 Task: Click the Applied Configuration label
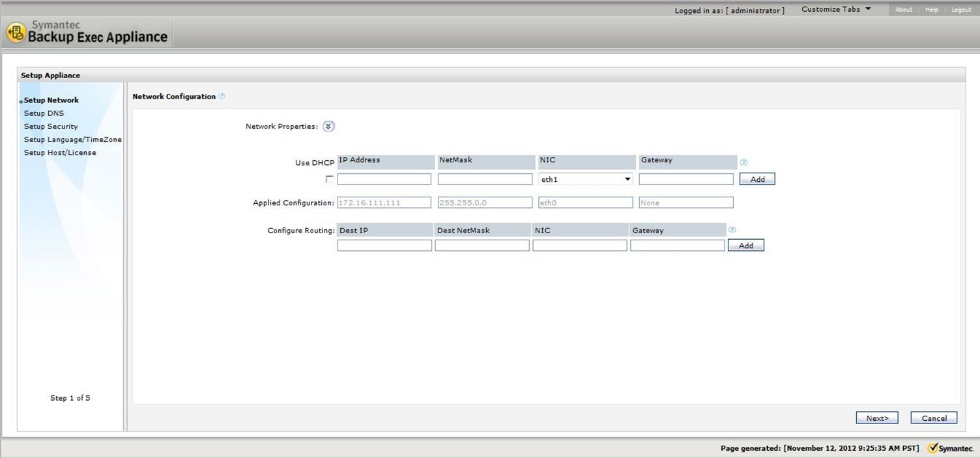293,203
